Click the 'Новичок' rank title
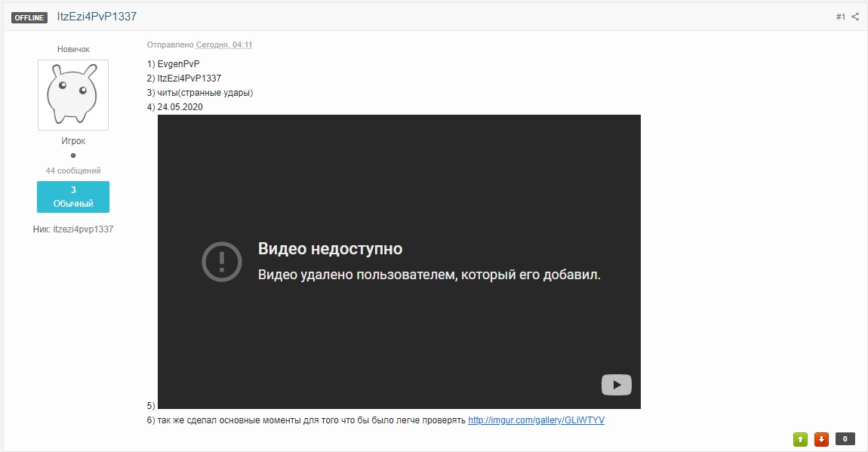The height and width of the screenshot is (452, 868). coord(73,49)
